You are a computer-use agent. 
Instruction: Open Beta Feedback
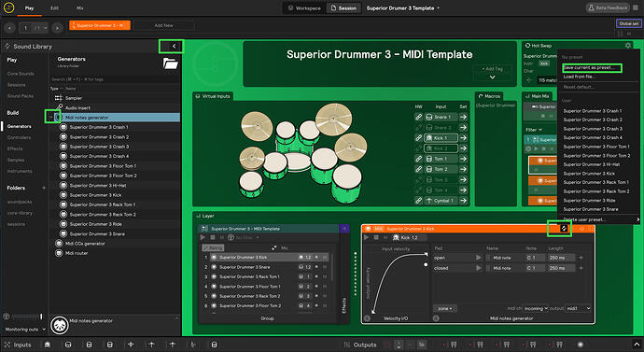[608, 7]
